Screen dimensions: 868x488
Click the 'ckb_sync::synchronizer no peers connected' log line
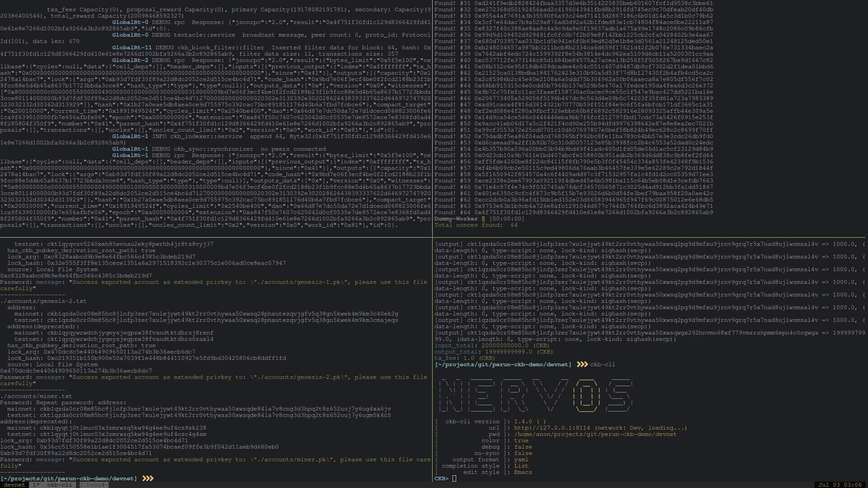(x=219, y=149)
